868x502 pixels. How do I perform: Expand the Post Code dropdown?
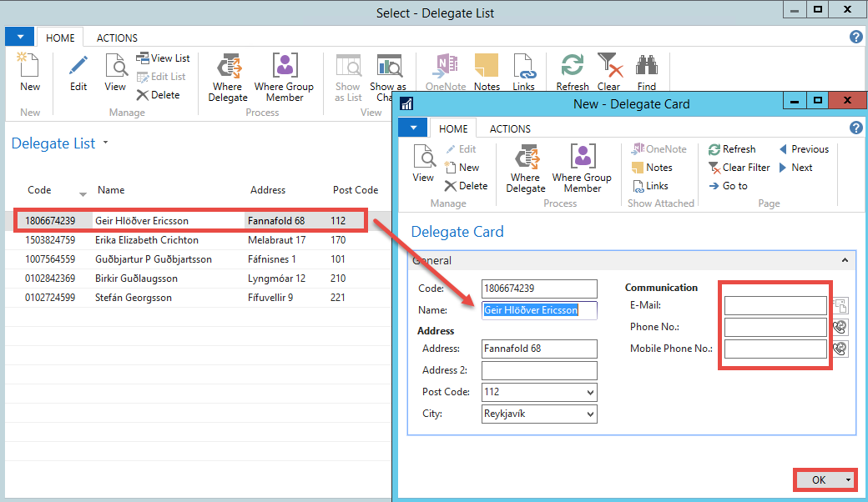(x=591, y=392)
